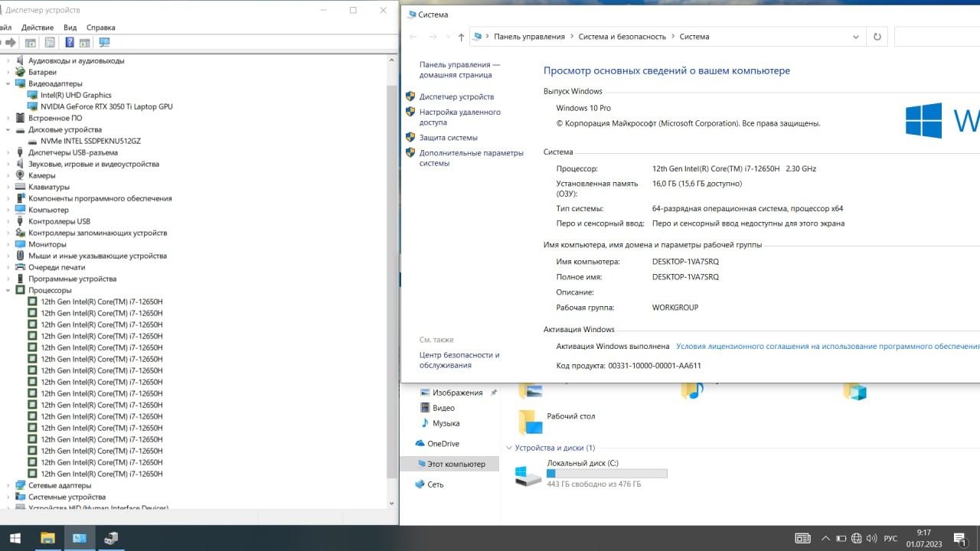Click the Компьютер category icon

point(21,210)
